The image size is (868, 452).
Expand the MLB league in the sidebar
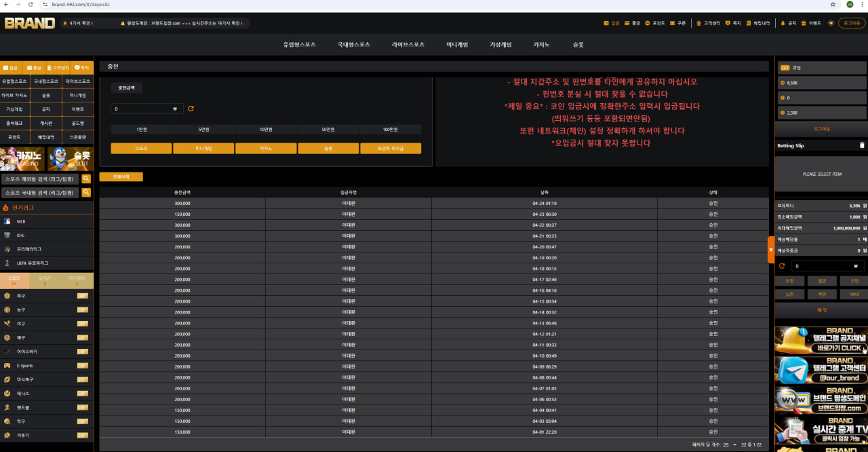click(x=46, y=221)
